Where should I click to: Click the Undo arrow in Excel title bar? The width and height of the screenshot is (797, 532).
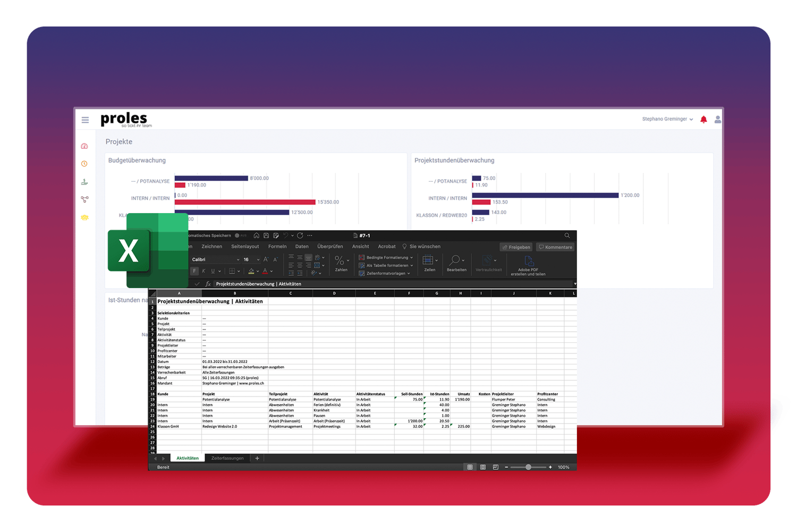[x=285, y=235]
